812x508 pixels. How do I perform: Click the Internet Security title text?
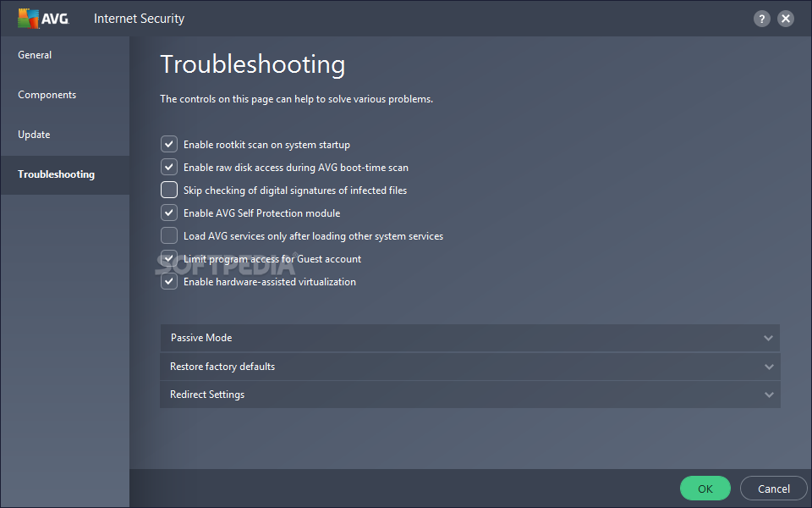pos(140,19)
